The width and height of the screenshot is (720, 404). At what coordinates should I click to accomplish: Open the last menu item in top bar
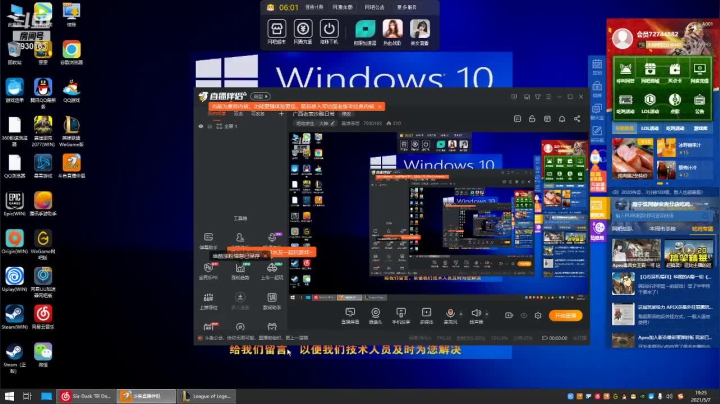click(x=406, y=7)
